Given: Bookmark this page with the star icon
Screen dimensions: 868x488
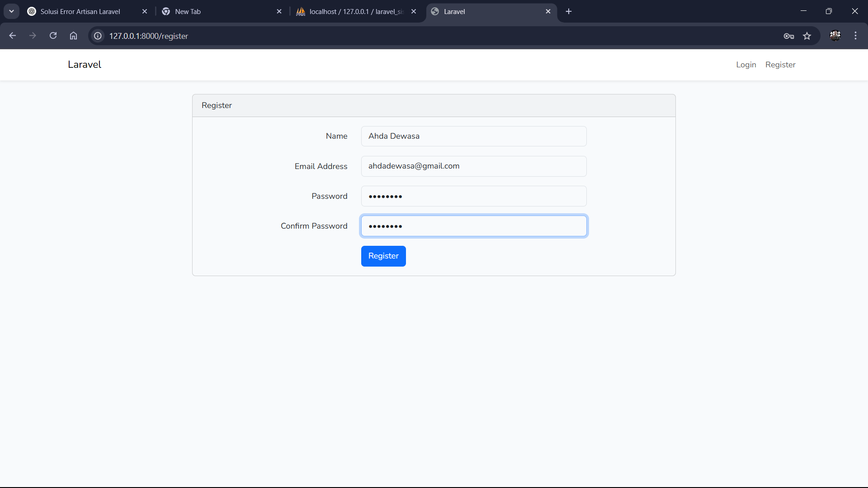Looking at the screenshot, I should click(807, 36).
